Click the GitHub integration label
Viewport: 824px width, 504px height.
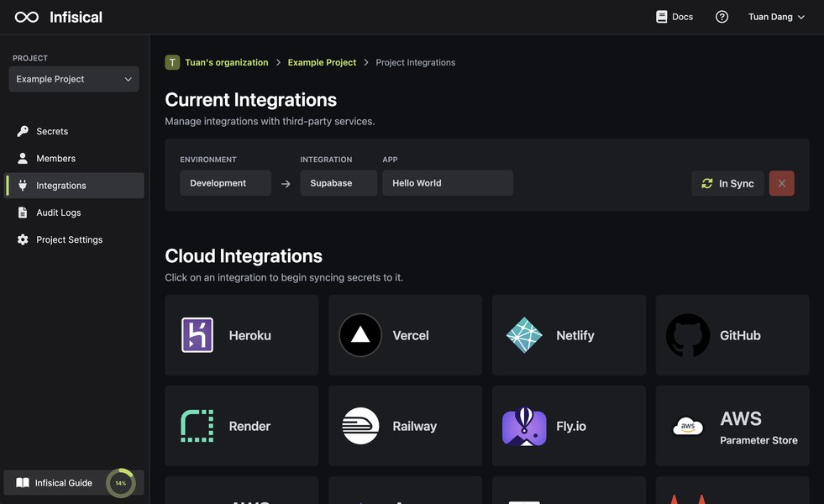pyautogui.click(x=741, y=335)
